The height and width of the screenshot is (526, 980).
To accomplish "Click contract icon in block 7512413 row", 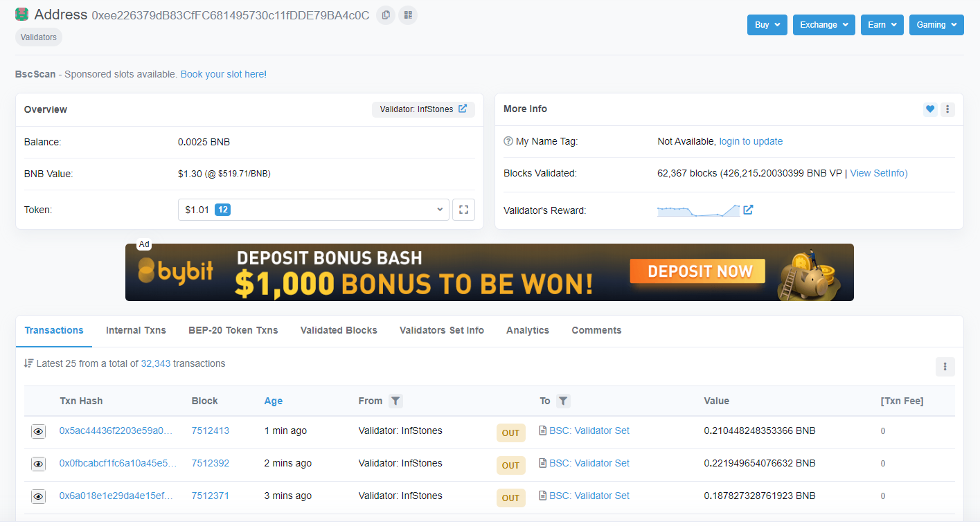I will coord(543,430).
